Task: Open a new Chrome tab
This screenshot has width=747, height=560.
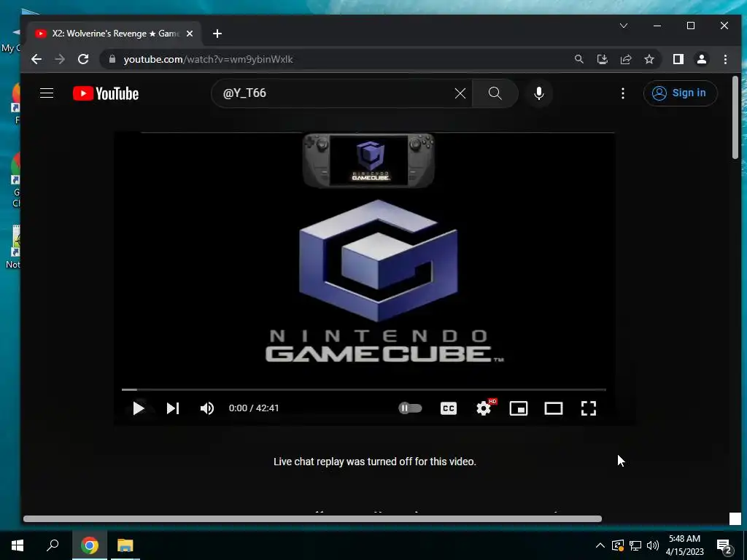Action: 217,34
